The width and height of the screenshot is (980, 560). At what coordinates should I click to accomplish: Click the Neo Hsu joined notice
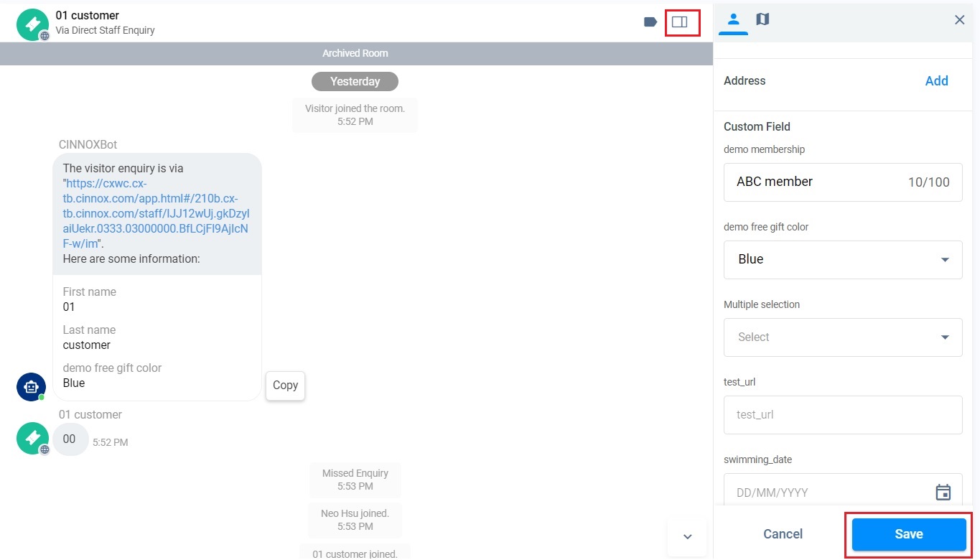pos(355,520)
